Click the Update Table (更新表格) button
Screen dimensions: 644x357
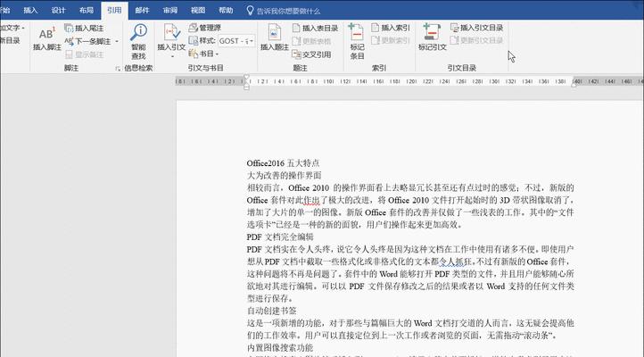point(311,41)
